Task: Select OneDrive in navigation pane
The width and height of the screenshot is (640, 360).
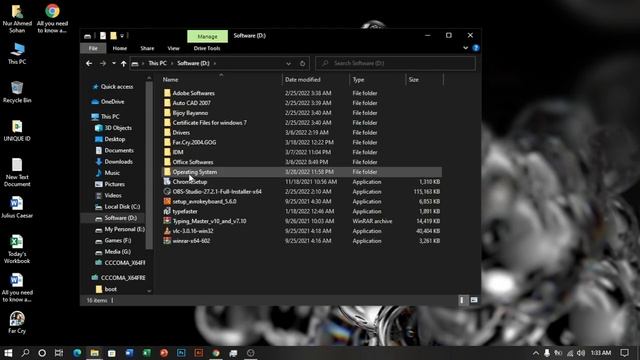Action: 112,102
